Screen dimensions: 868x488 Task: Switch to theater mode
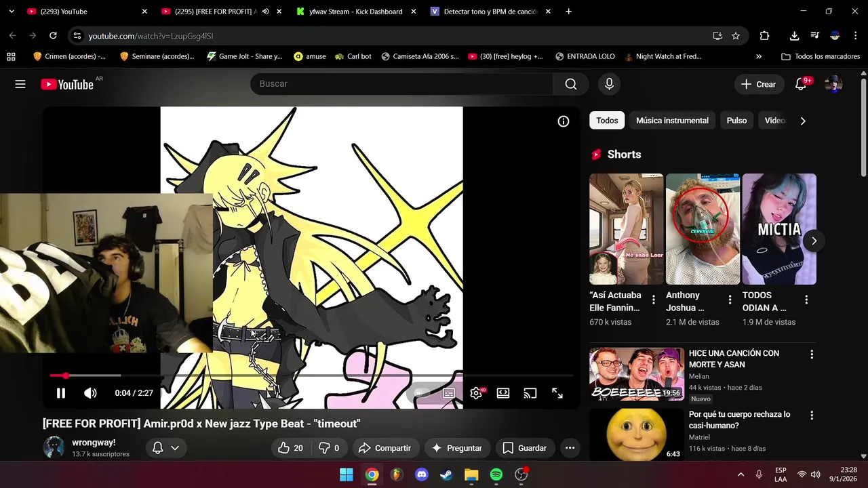click(x=503, y=393)
